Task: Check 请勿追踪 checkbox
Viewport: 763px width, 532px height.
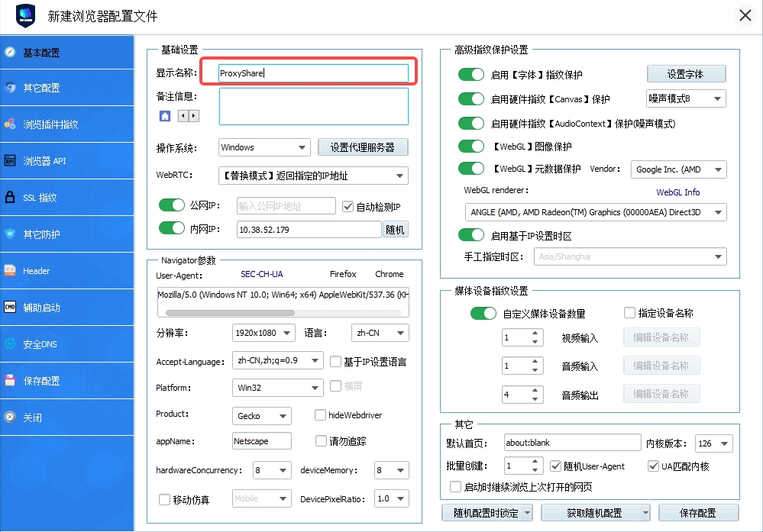Action: [x=321, y=440]
